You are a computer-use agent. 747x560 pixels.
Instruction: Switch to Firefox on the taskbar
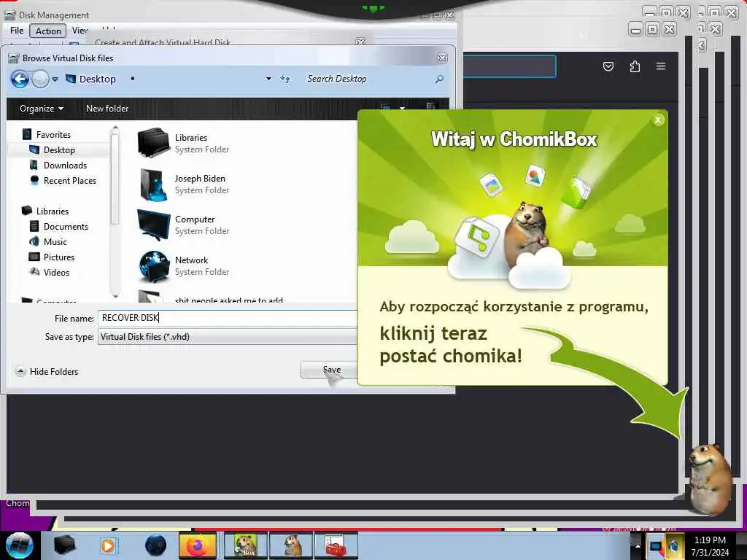(197, 545)
